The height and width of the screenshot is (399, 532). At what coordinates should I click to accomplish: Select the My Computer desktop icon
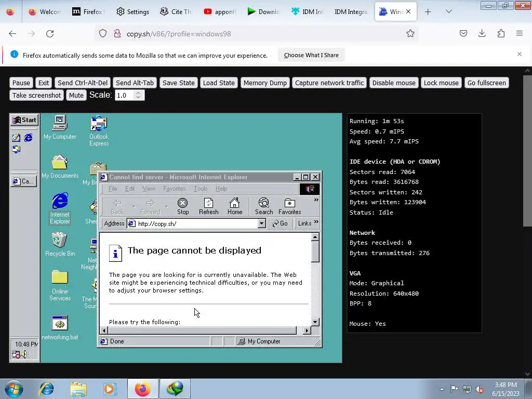click(x=60, y=128)
